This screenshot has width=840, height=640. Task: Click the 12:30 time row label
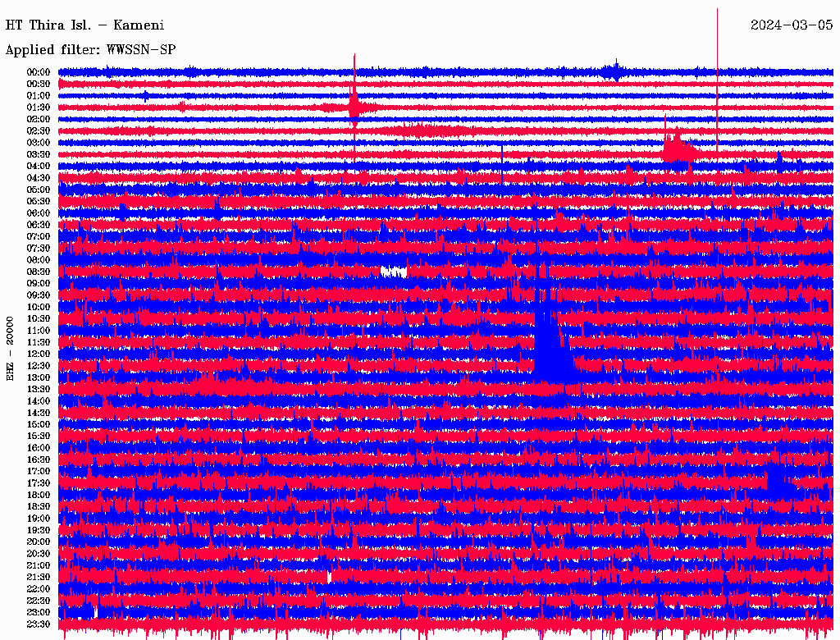coord(39,366)
